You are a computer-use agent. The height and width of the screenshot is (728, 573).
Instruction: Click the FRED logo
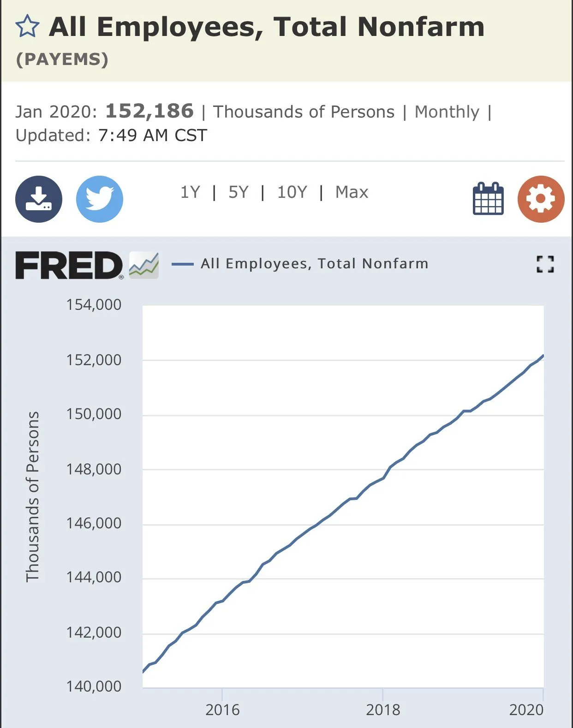click(x=69, y=265)
